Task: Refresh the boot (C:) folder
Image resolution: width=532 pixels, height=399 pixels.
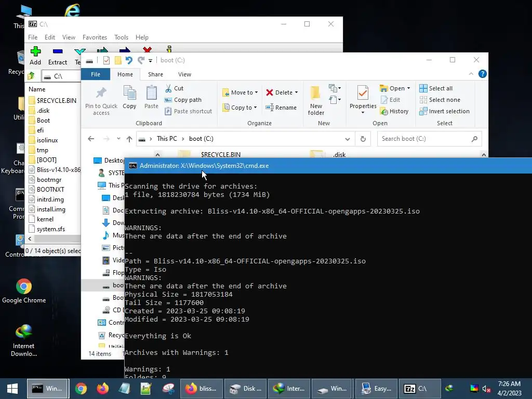Action: (x=363, y=139)
